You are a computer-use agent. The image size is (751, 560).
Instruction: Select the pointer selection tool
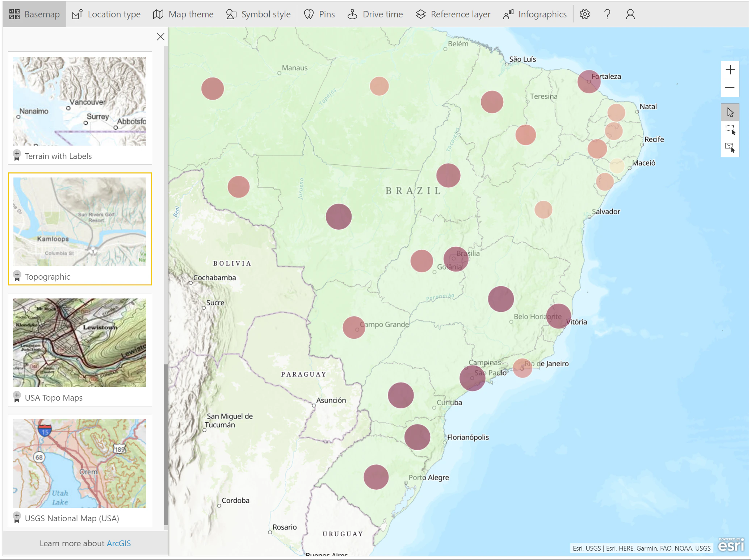coord(730,112)
